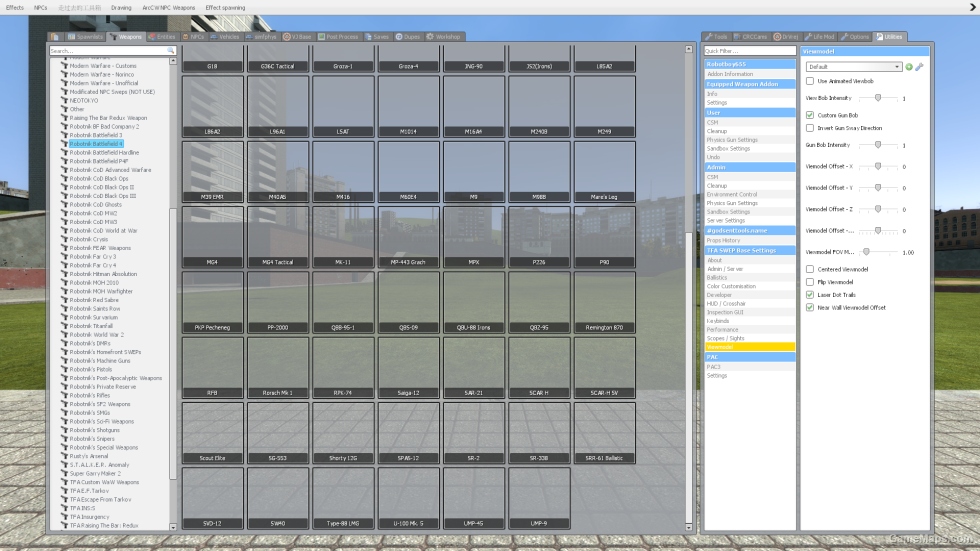Image resolution: width=980 pixels, height=551 pixels.
Task: Check Centered Viewmodel
Action: [810, 269]
